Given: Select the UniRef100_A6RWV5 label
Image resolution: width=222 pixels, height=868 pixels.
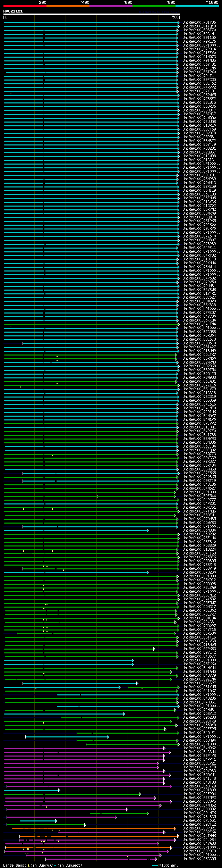Looking at the screenshot, I should (x=199, y=95).
